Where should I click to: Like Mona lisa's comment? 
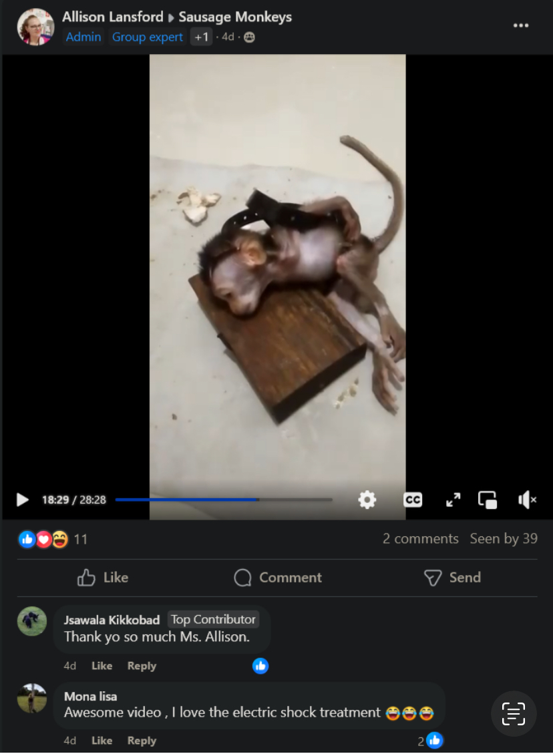coord(102,740)
